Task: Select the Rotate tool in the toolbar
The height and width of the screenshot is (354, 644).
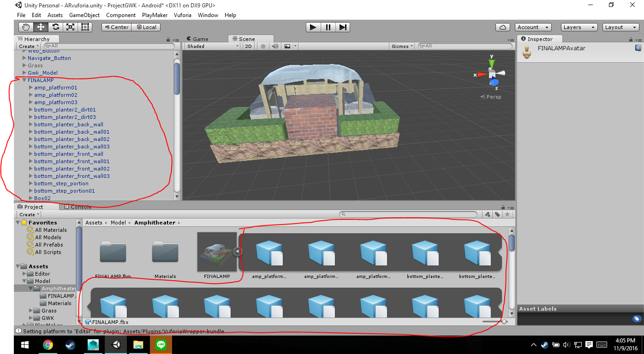Action: pos(55,27)
